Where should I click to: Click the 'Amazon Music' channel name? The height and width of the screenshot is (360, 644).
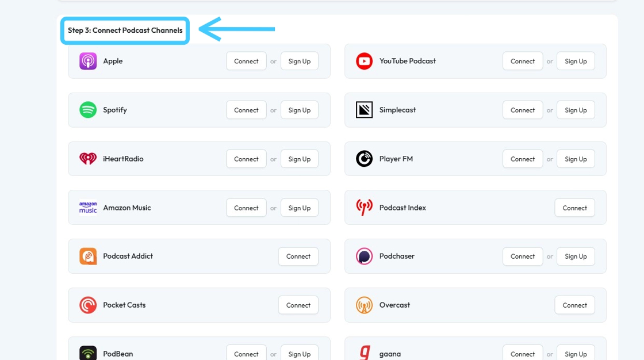pos(127,208)
